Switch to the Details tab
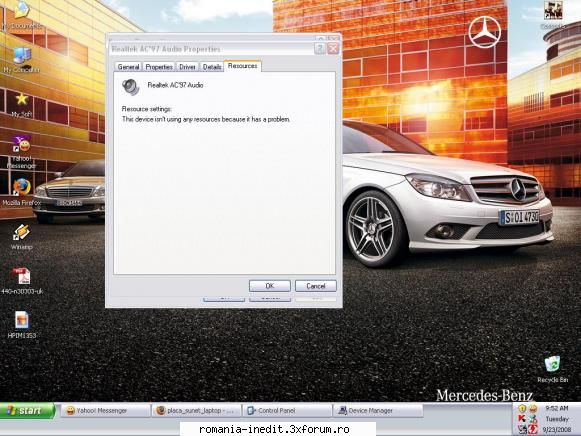This screenshot has width=581, height=436. tap(212, 67)
